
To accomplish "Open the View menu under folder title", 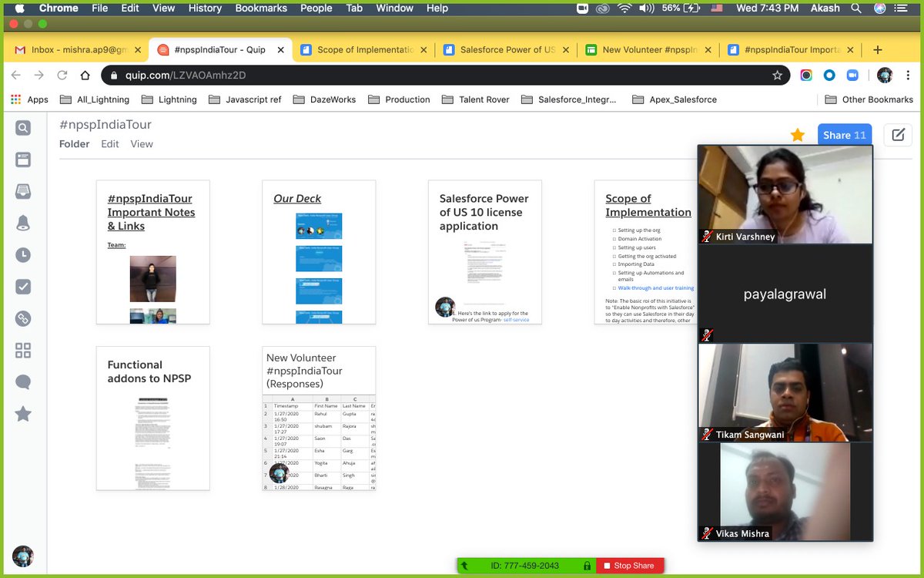I will (142, 144).
